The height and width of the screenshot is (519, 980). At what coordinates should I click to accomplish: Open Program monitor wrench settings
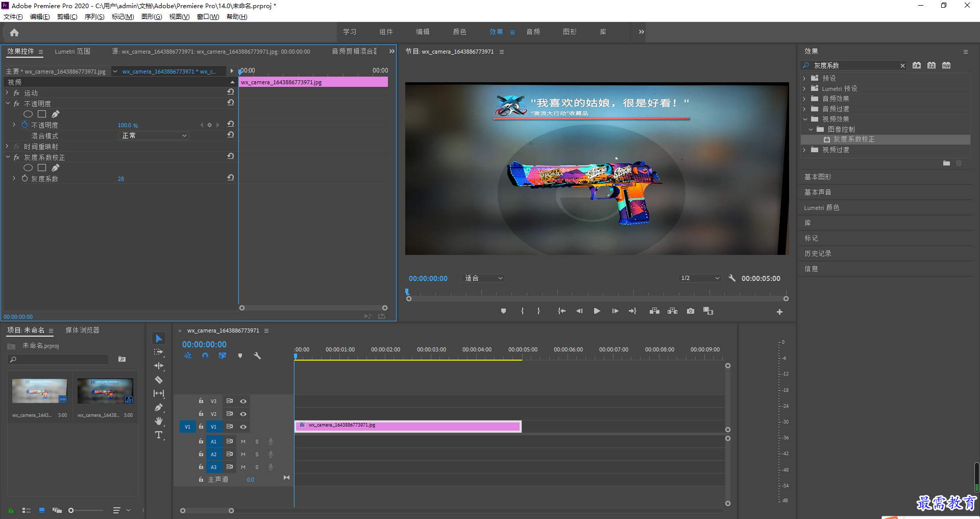click(x=732, y=278)
